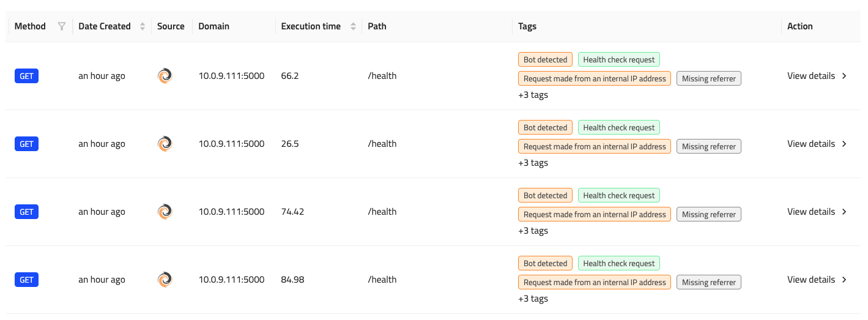Open View details for the 84.98 execution row
Screen dimensions: 868x320
click(811, 280)
